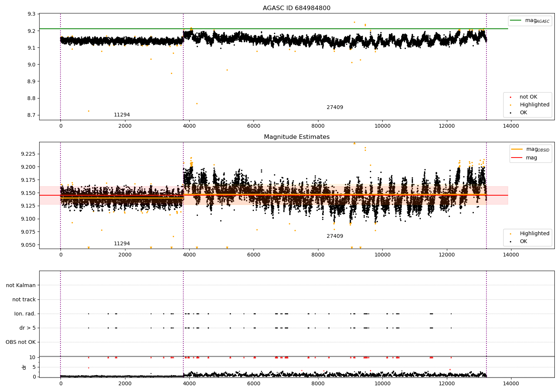Click y-axis tick 9.175 in middle panel

(28, 180)
